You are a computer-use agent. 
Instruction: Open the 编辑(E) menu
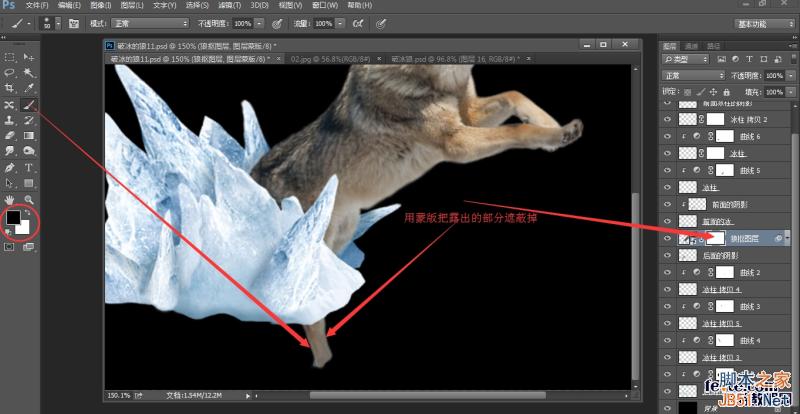(x=69, y=5)
